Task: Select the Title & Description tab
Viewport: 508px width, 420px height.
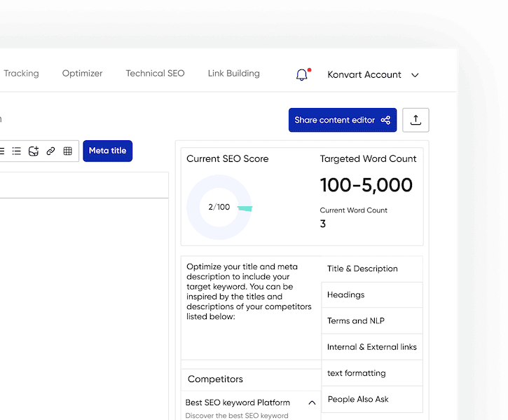Action: [372, 269]
